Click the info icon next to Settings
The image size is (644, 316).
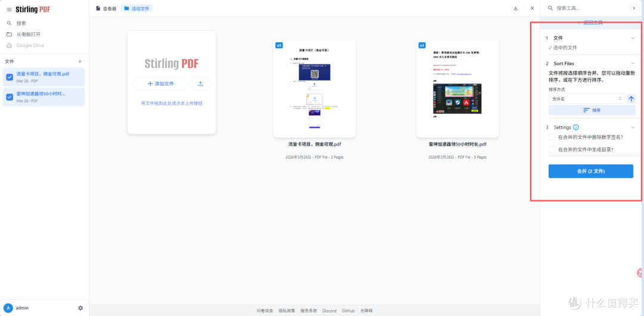point(576,128)
